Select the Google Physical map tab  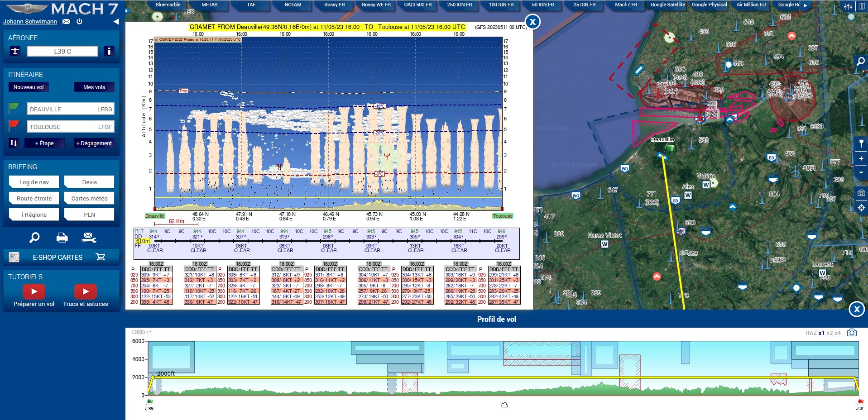click(710, 5)
